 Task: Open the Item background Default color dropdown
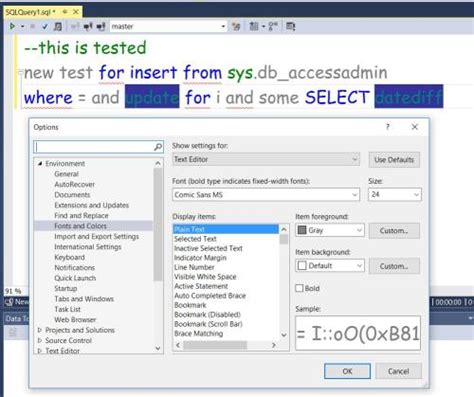coord(330,266)
